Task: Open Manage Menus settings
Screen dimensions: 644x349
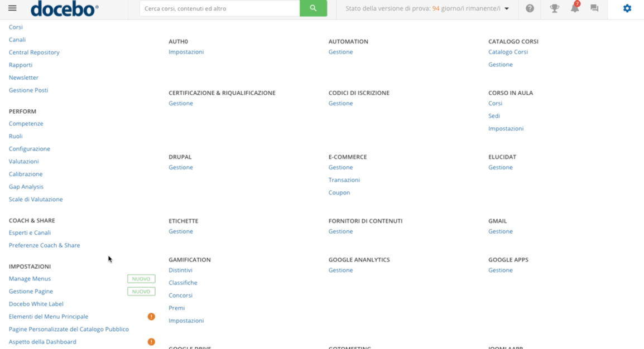Action: point(30,278)
